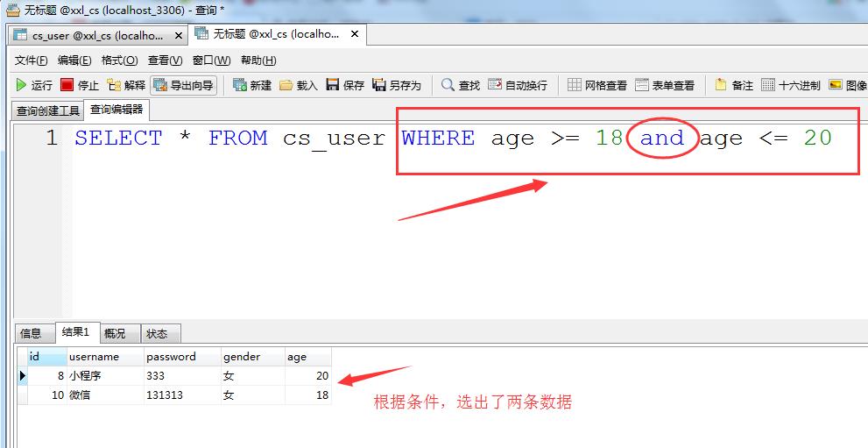
Task: Select the id cell 8
Action: coord(47,375)
